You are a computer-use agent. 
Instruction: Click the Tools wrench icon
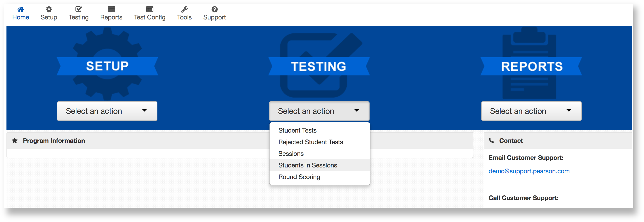coord(184,10)
